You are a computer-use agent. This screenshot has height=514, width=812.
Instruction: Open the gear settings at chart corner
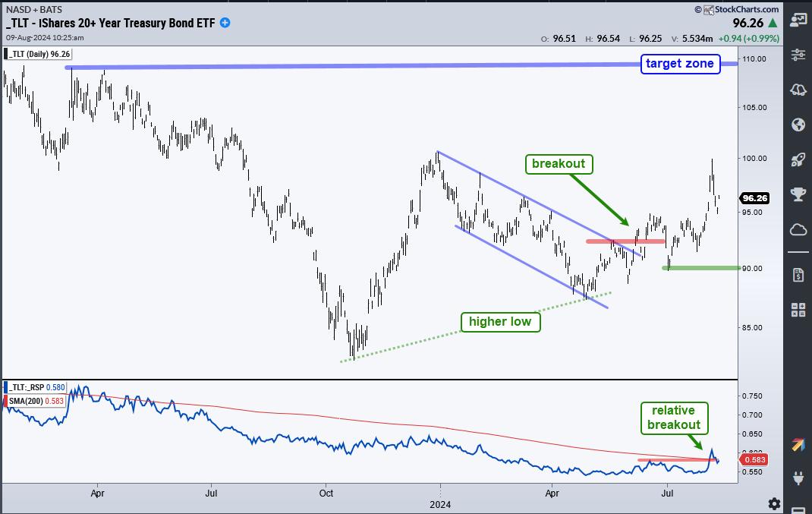[x=774, y=503]
